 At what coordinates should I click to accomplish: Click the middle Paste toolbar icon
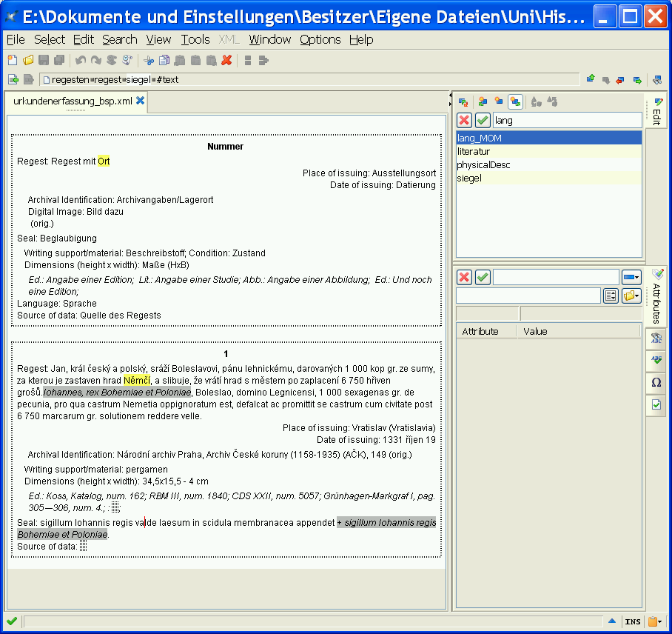point(195,61)
